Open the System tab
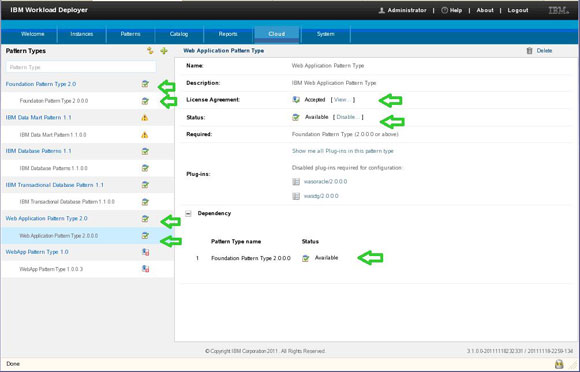The width and height of the screenshot is (580, 372). (x=326, y=34)
